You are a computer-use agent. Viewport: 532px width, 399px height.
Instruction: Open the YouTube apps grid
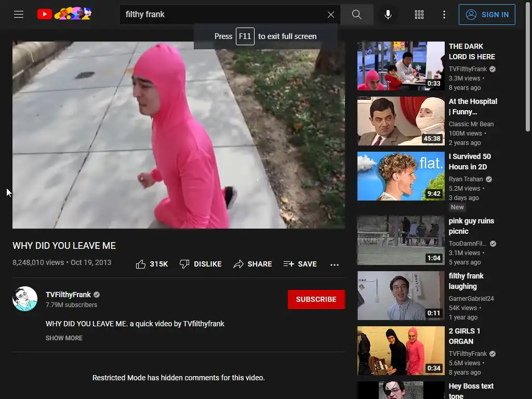(419, 14)
